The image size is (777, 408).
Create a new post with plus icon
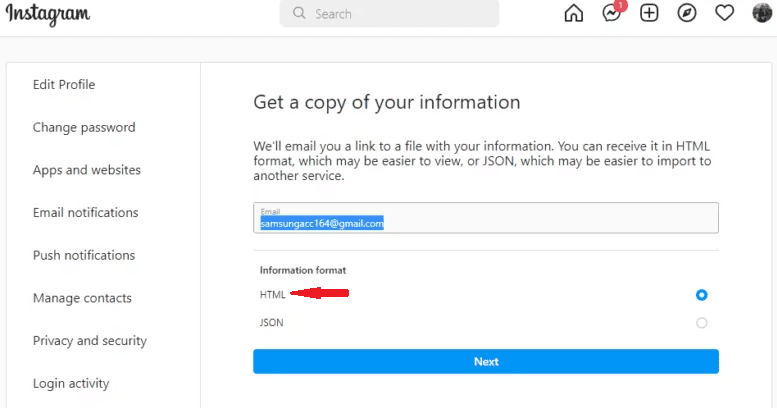649,13
